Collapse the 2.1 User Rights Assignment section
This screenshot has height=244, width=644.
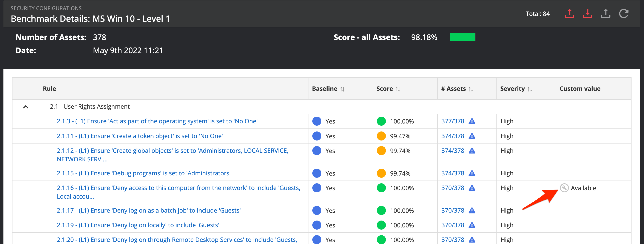(x=26, y=107)
